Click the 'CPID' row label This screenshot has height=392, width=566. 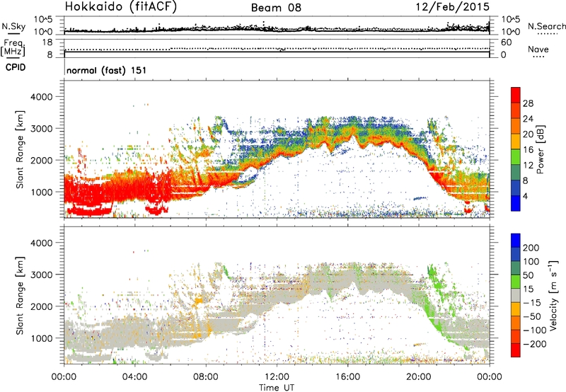pyautogui.click(x=16, y=67)
